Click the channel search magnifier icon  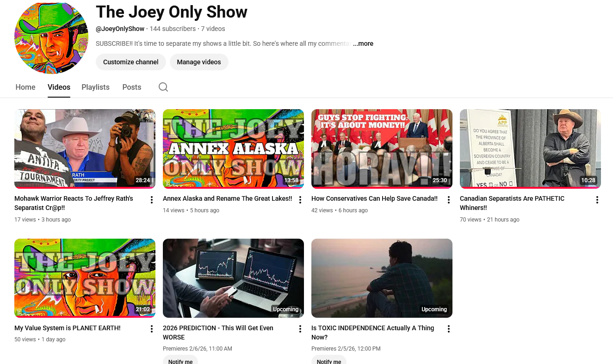pyautogui.click(x=163, y=87)
